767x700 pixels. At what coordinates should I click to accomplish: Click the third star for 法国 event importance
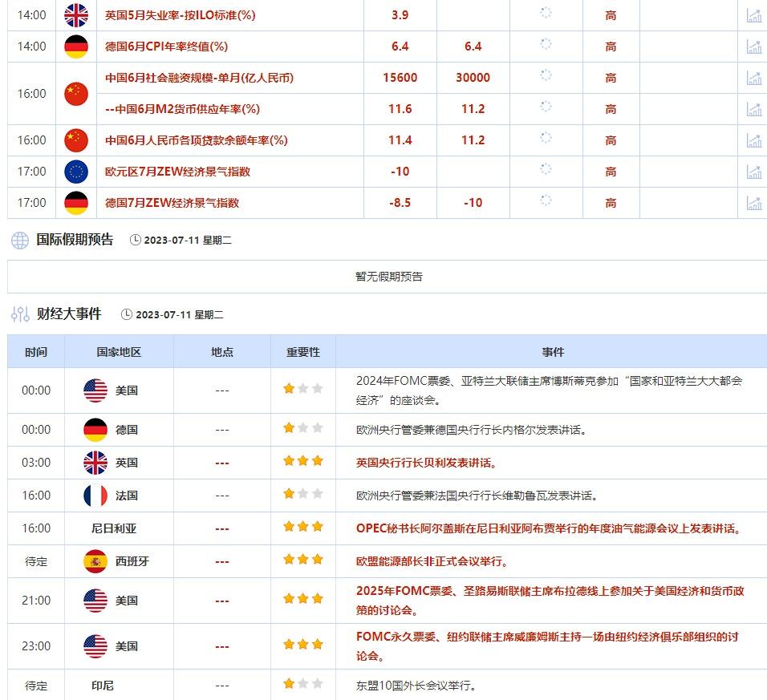[315, 496]
